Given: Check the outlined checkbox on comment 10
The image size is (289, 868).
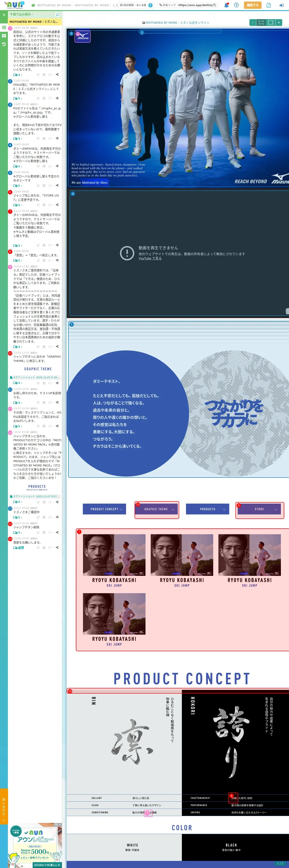Looking at the screenshot, I should tap(38, 383).
